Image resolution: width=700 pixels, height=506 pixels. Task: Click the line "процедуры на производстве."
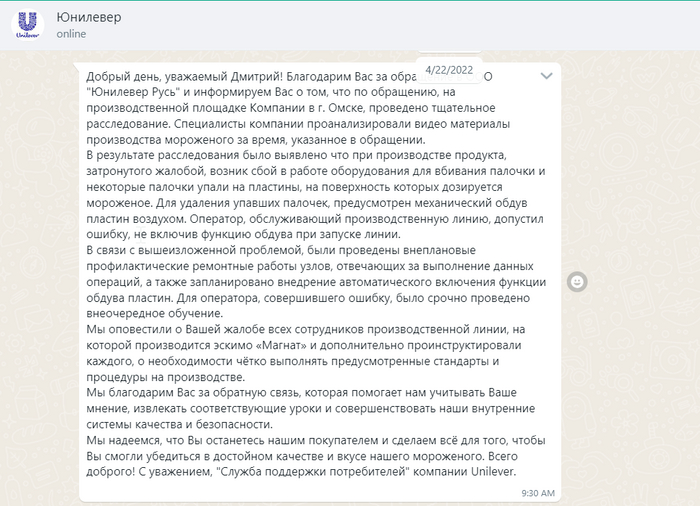point(166,377)
